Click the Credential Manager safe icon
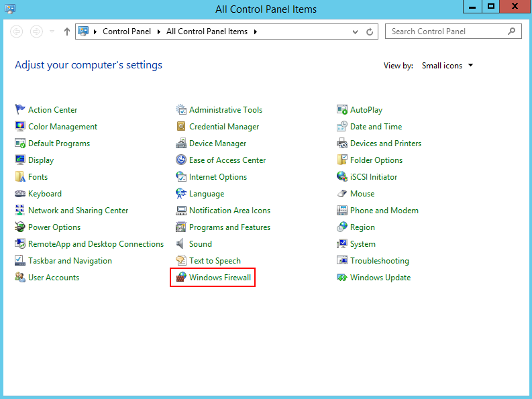Viewport: 532px width, 399px height. 181,126
